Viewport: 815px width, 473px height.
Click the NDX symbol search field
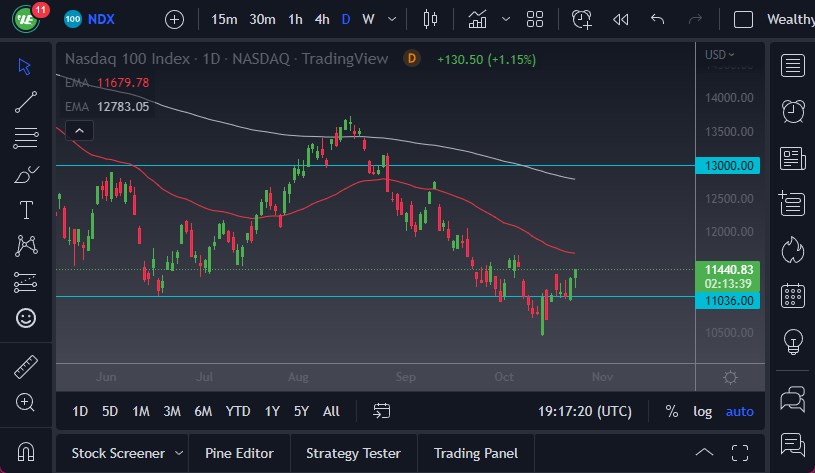tap(102, 19)
